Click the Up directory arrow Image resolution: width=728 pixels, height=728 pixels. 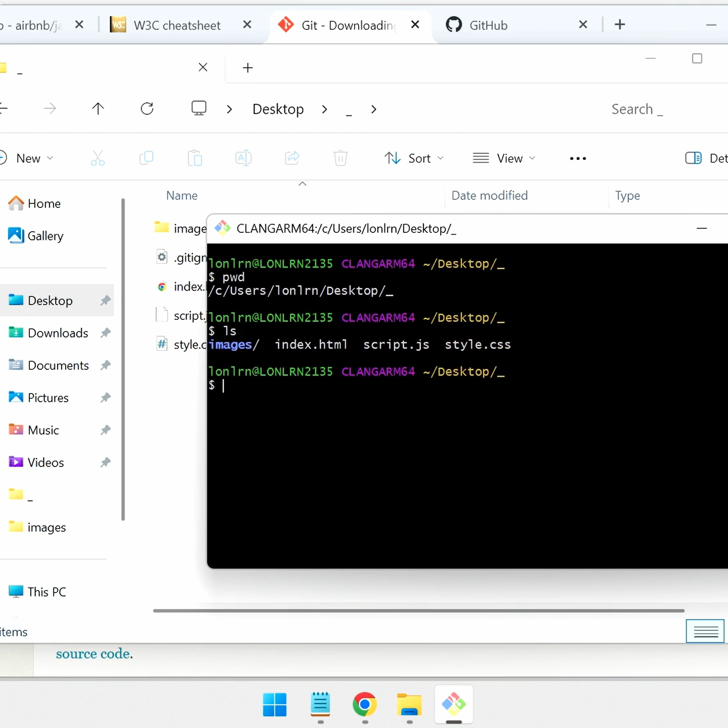tap(98, 109)
